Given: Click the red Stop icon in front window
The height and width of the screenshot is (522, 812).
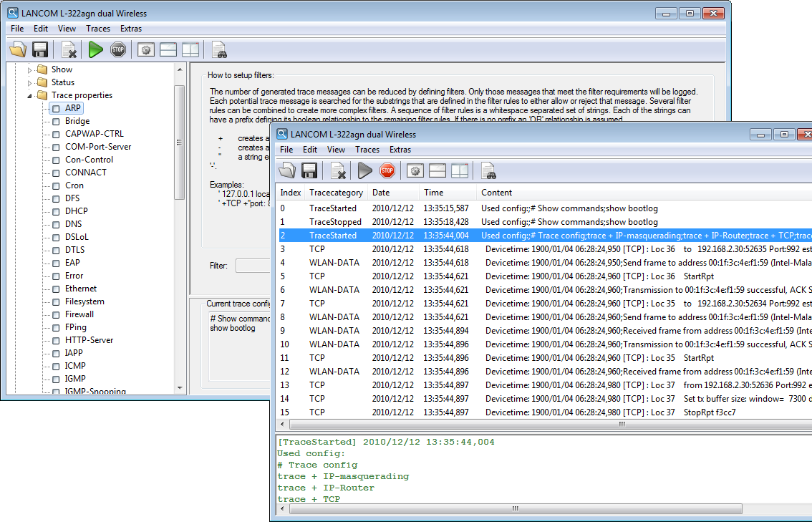Looking at the screenshot, I should (x=387, y=170).
